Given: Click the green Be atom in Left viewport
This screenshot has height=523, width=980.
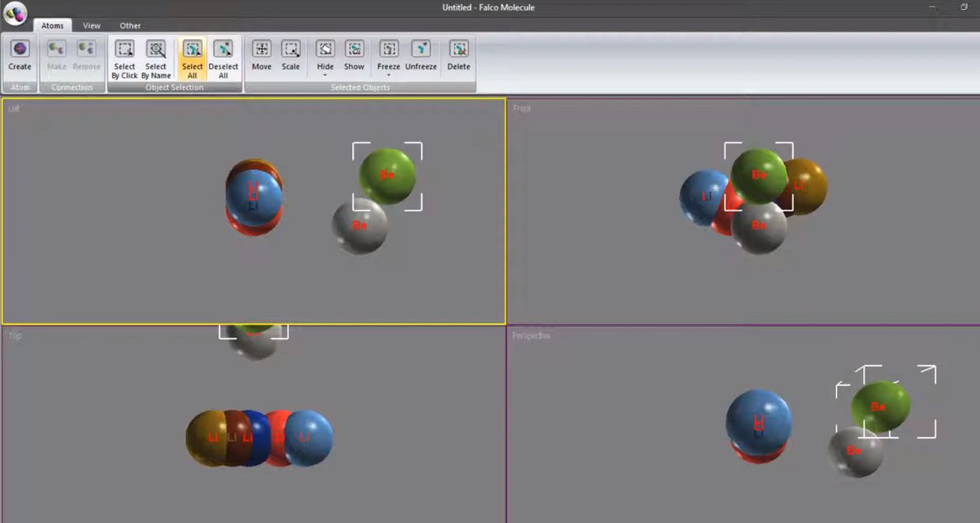Looking at the screenshot, I should coord(387,176).
